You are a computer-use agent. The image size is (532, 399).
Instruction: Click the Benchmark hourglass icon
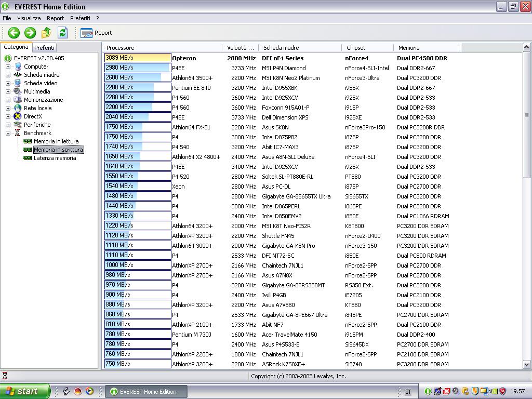(x=17, y=133)
